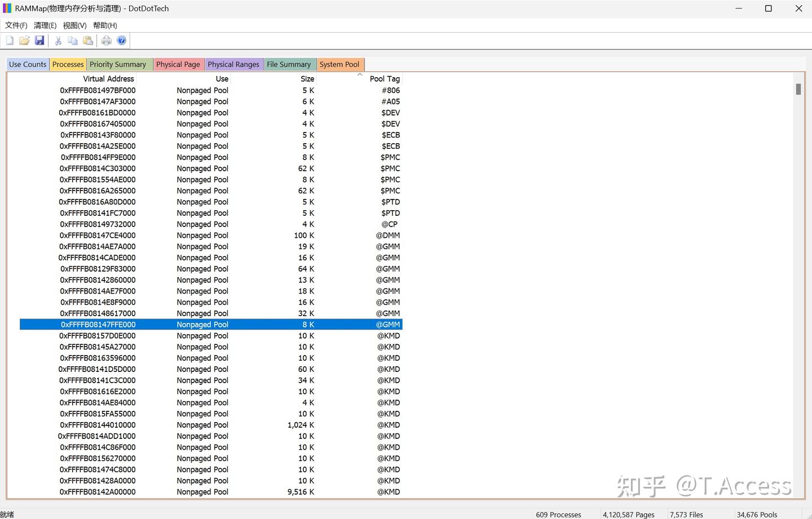Screen dimensions: 812x519
Task: Select row with address 0xFFFFB081497BF000
Action: 211,90
